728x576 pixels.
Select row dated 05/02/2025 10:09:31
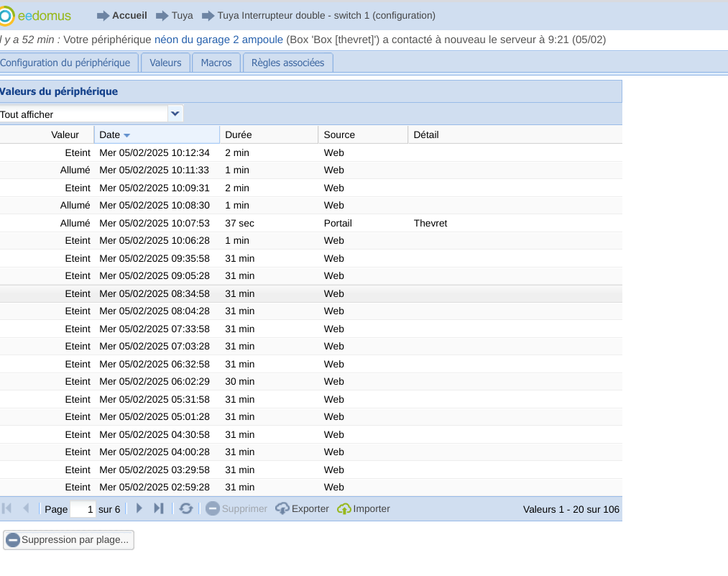[x=311, y=188]
